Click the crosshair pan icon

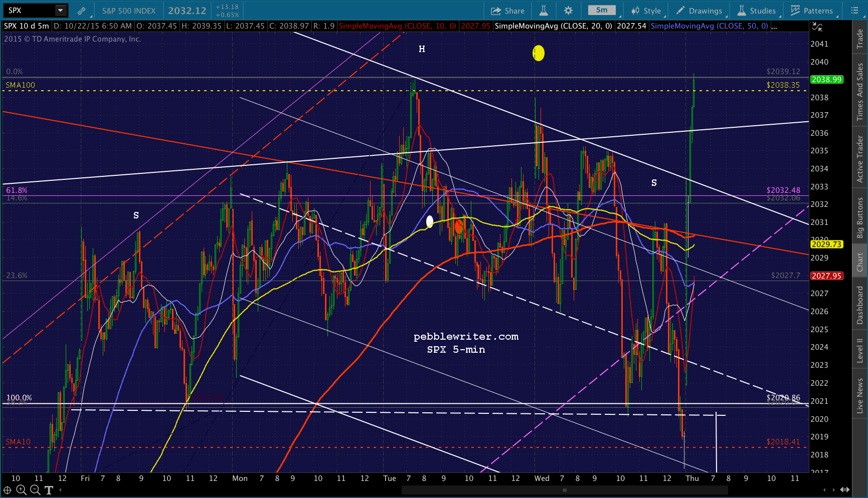8,490
